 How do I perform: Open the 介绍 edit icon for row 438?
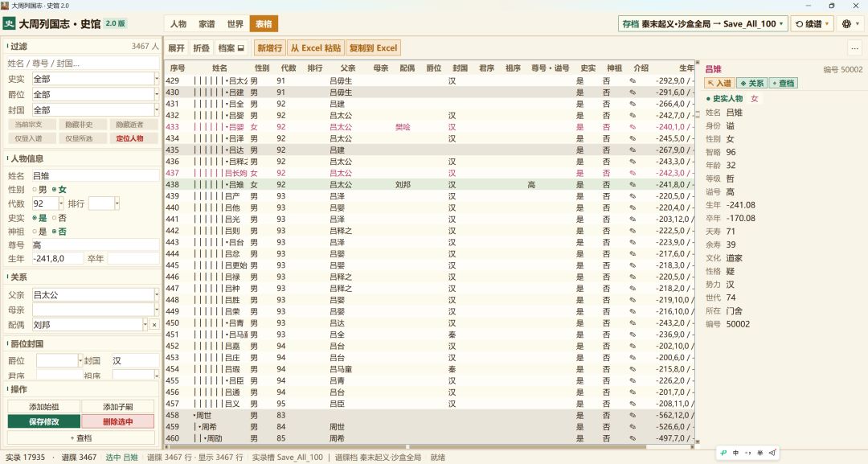[x=633, y=184]
